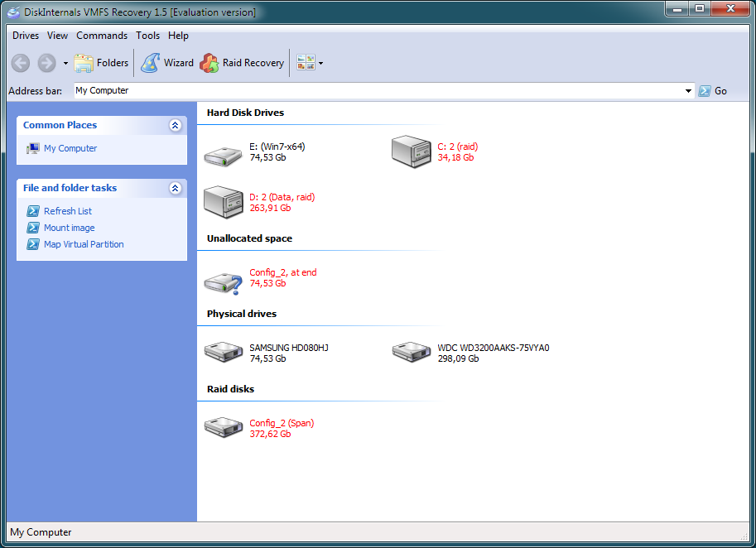Click the My Computer monitor icon

tap(33, 148)
